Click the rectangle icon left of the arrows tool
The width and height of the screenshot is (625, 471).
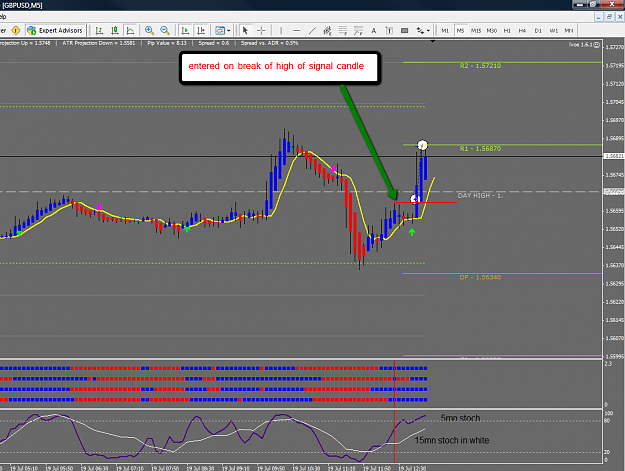coord(405,31)
